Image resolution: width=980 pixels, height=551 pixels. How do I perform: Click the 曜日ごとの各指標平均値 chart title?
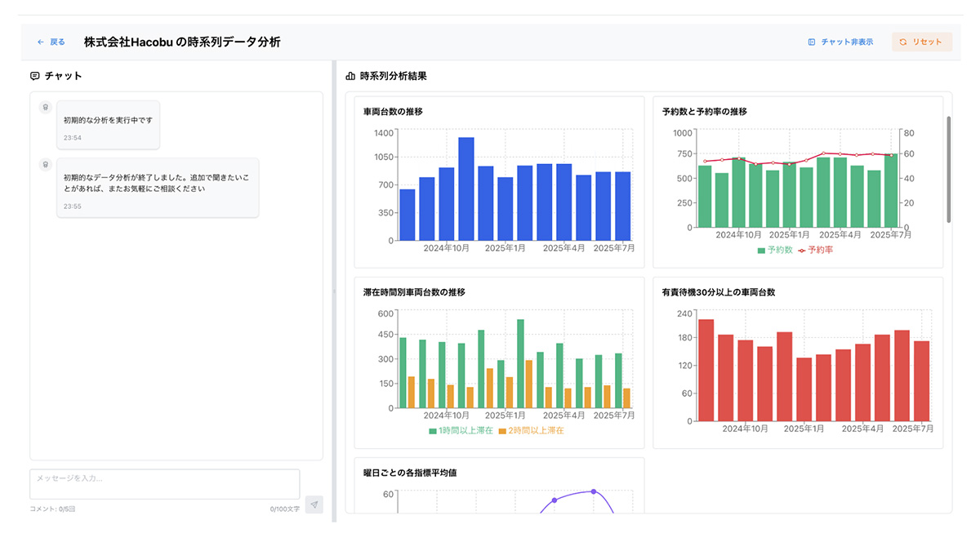coord(409,472)
